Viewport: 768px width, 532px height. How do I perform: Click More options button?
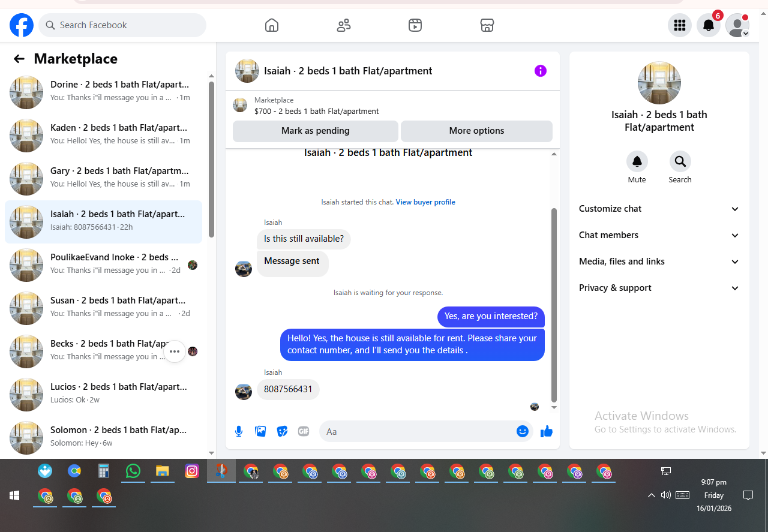[x=476, y=131]
